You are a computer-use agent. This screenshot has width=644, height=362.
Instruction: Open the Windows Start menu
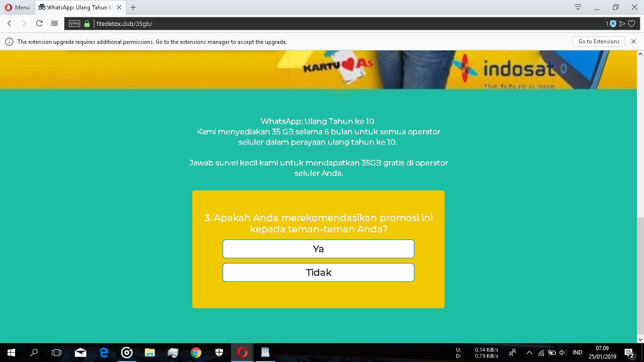tap(11, 353)
